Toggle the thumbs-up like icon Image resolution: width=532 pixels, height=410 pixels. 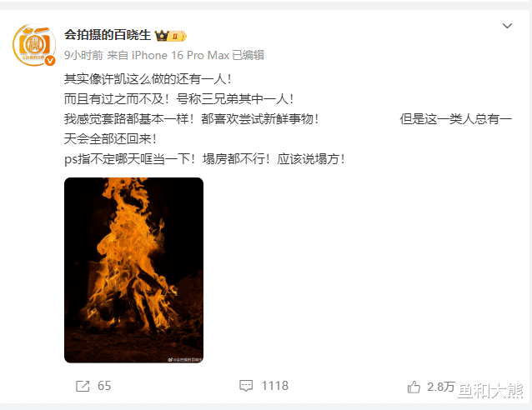tap(414, 387)
